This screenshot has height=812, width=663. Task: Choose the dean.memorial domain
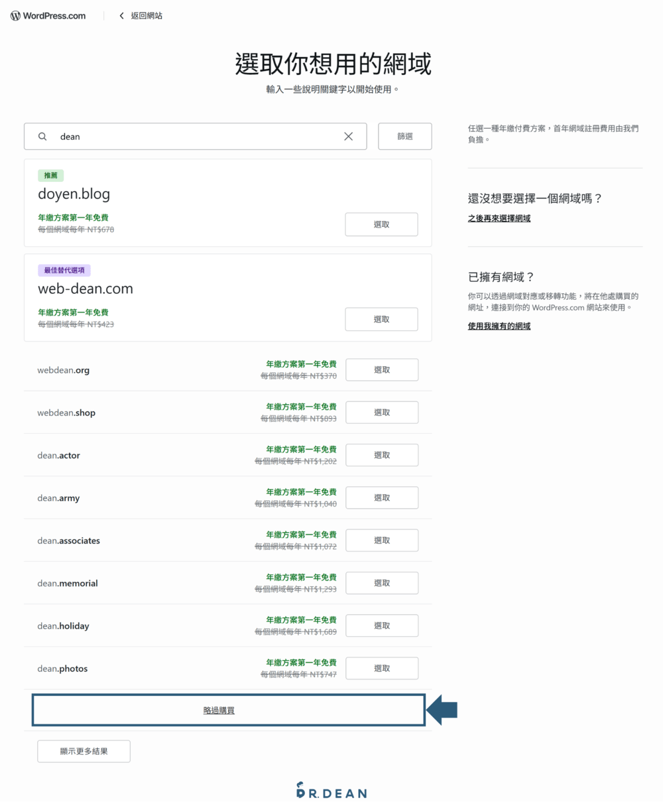pyautogui.click(x=381, y=582)
